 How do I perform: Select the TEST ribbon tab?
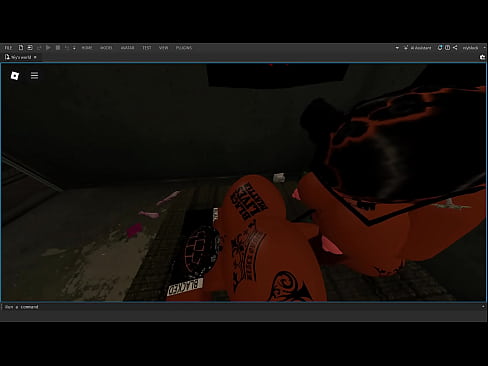147,48
